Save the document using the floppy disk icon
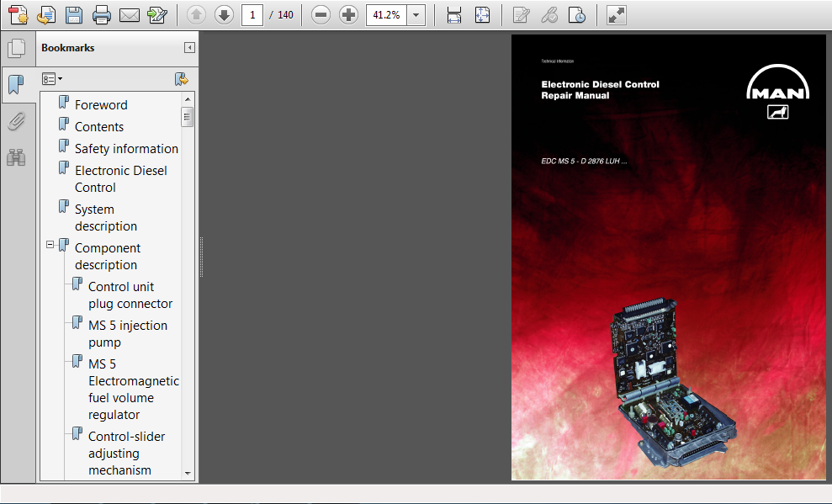Screen dimensions: 832x504 pyautogui.click(x=74, y=15)
